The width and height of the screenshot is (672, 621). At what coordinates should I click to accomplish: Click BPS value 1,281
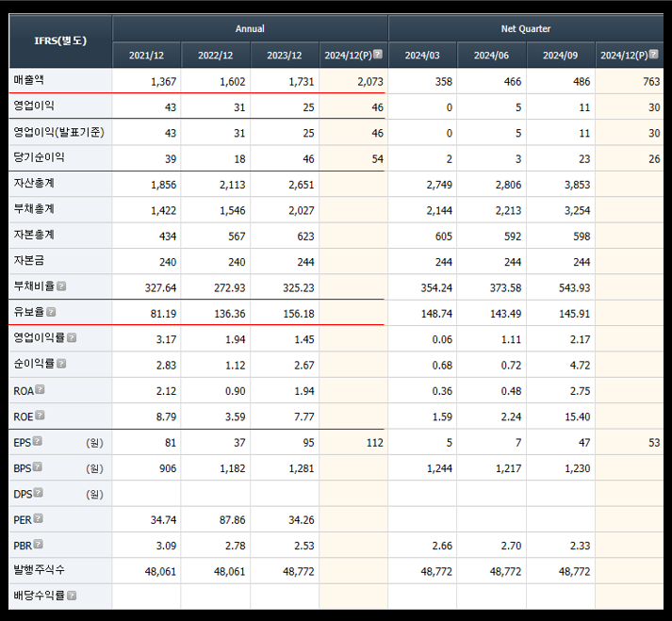click(302, 468)
